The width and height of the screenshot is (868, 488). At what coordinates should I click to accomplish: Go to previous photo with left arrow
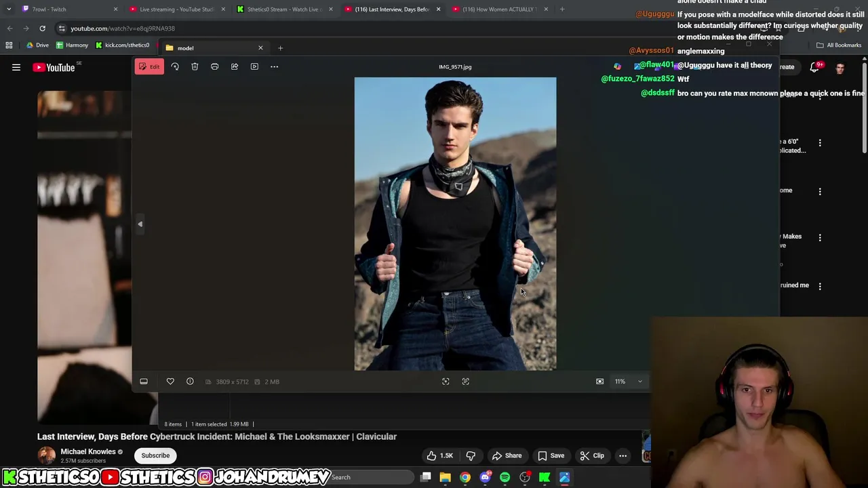[140, 224]
